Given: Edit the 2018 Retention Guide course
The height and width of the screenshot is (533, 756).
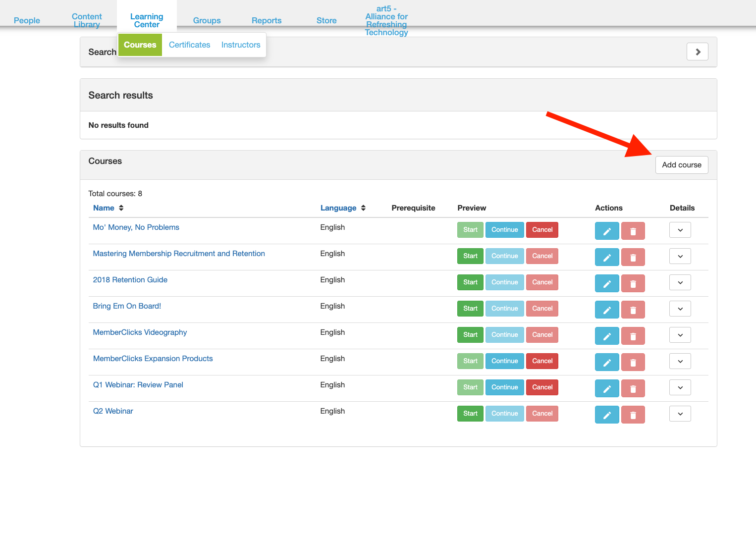Looking at the screenshot, I should [x=606, y=283].
